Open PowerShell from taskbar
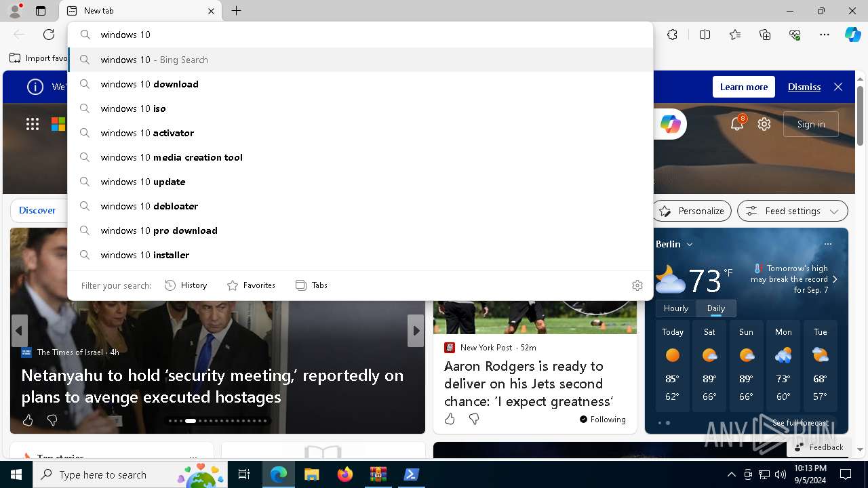The width and height of the screenshot is (868, 488). [411, 474]
